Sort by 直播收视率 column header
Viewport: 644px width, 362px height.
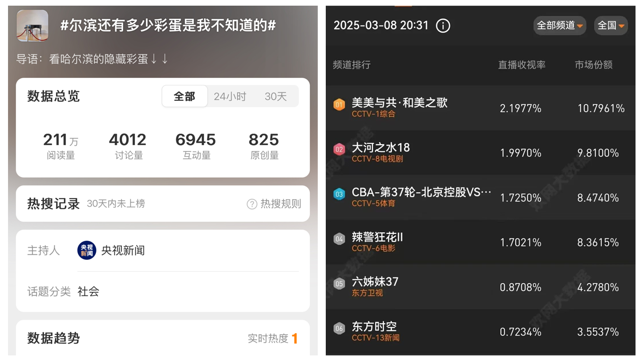point(521,65)
